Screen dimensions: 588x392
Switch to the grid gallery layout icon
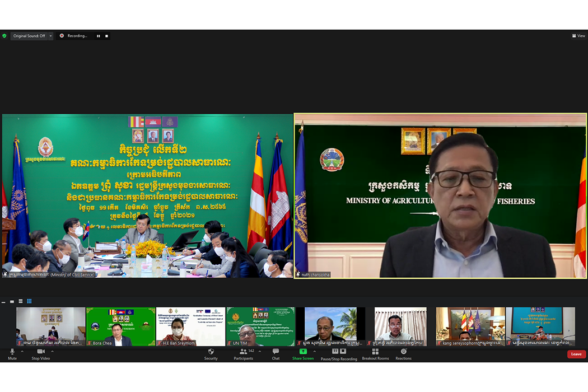[x=29, y=301]
